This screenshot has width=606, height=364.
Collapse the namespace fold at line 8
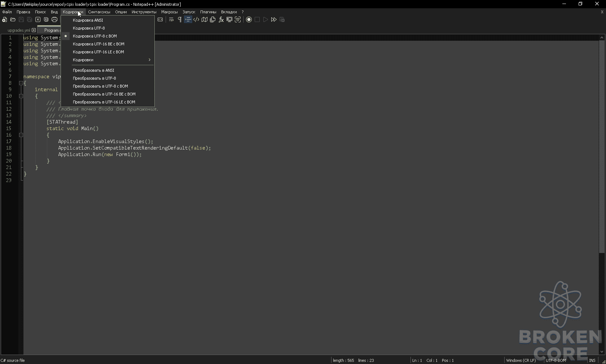(21, 83)
